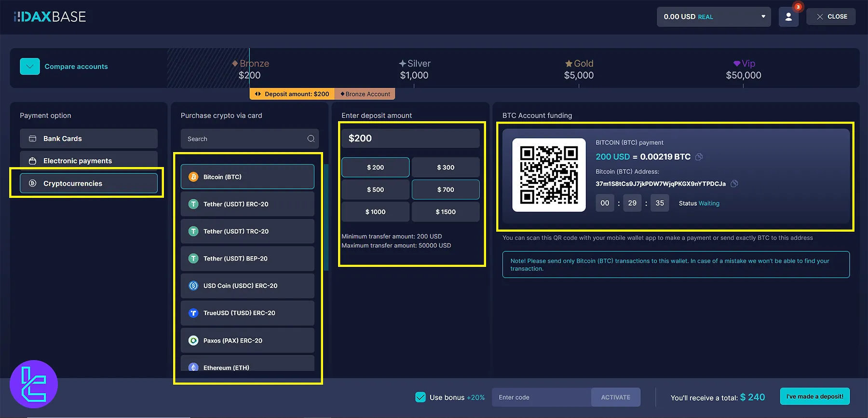Choose Tether (USDT) ERC-20
The height and width of the screenshot is (418, 868).
click(x=247, y=204)
